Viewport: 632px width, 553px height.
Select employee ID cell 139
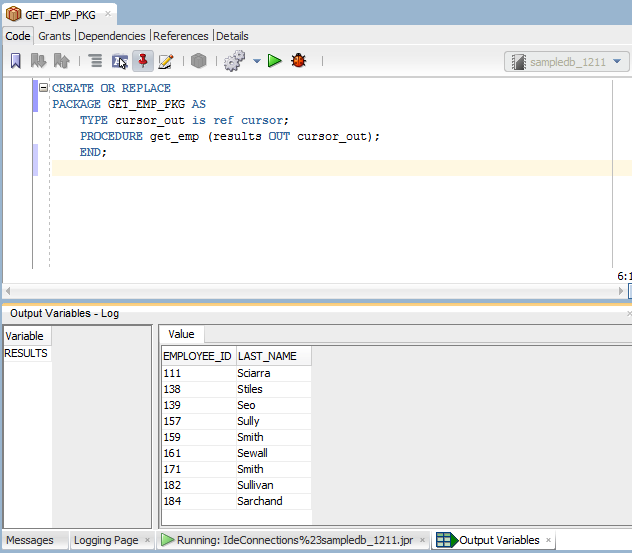pos(199,405)
